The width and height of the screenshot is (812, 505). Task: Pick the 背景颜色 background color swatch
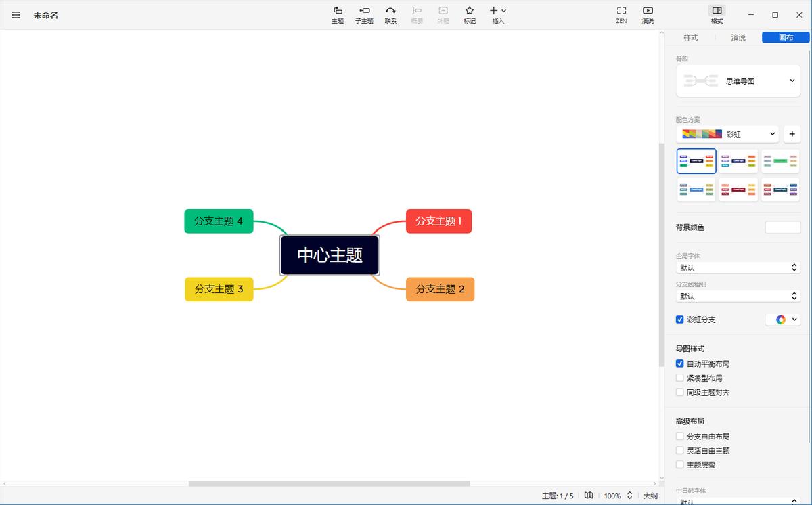(783, 227)
